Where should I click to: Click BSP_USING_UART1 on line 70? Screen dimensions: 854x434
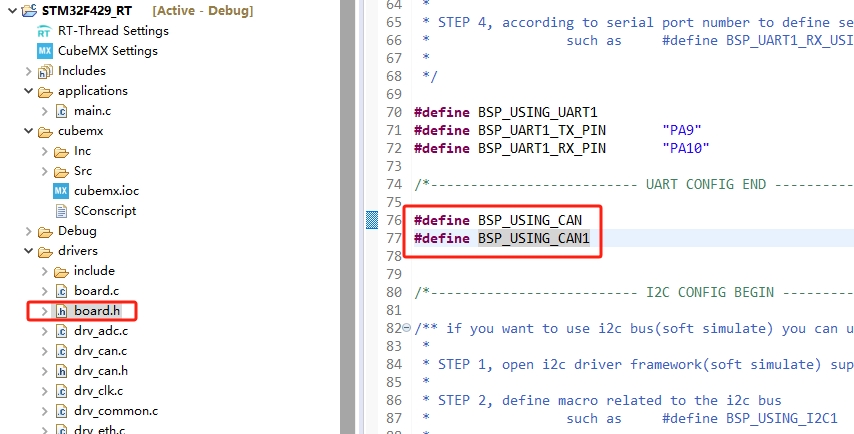[x=538, y=113]
